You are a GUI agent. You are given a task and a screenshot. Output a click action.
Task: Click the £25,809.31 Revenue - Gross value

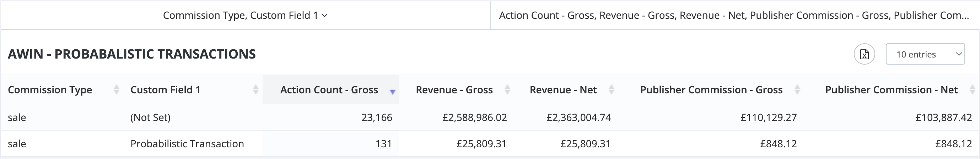(x=481, y=144)
